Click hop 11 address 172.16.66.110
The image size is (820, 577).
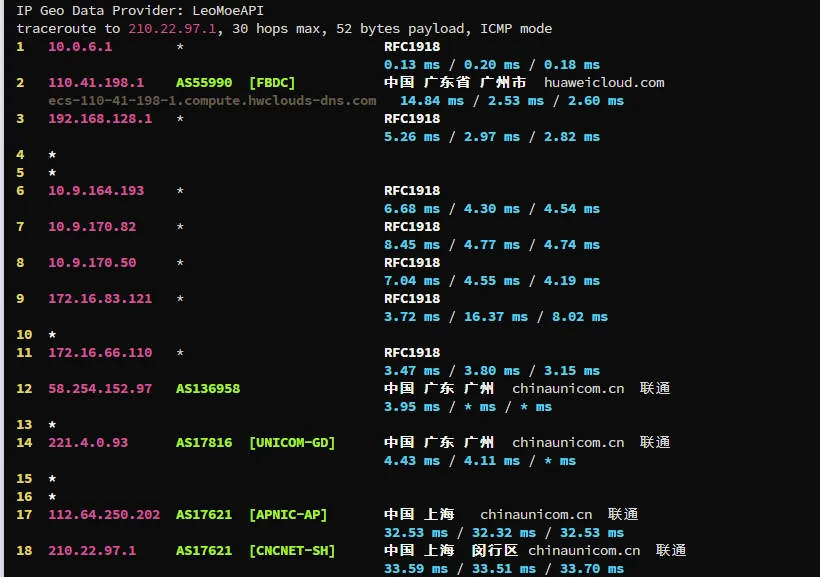pyautogui.click(x=100, y=352)
